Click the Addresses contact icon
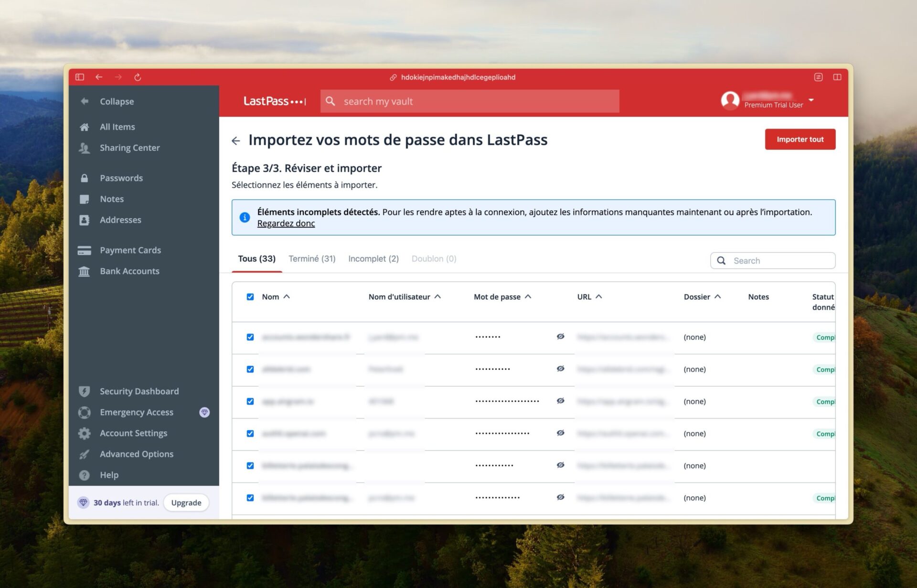 point(85,220)
